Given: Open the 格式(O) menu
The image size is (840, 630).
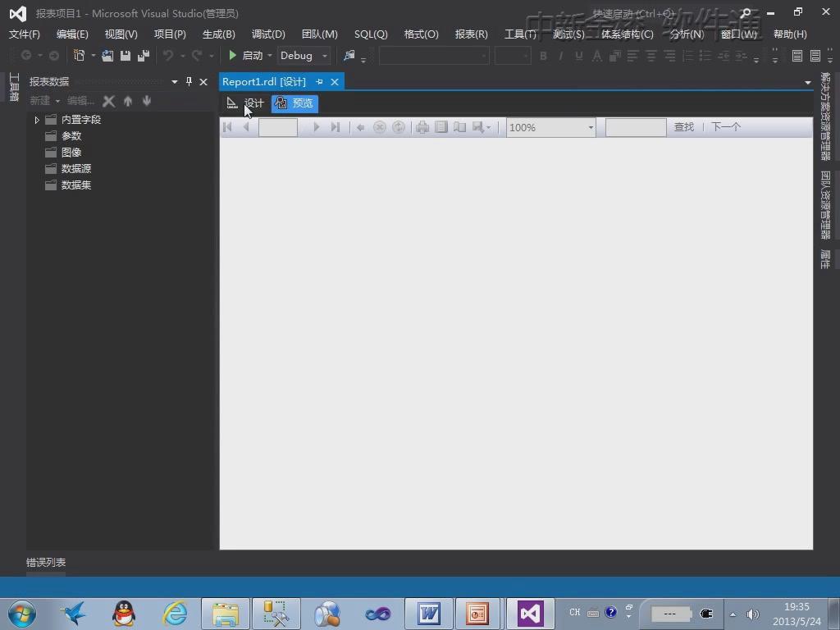Looking at the screenshot, I should coord(421,34).
